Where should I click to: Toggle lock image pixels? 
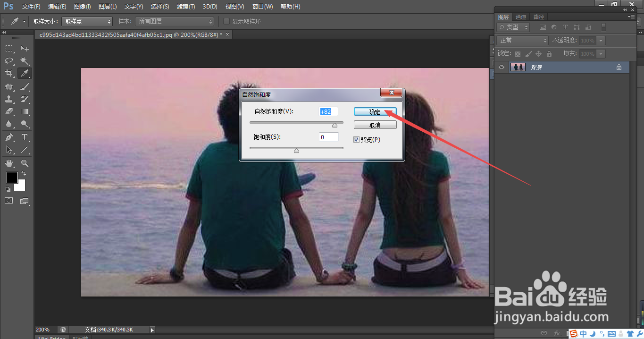click(528, 54)
